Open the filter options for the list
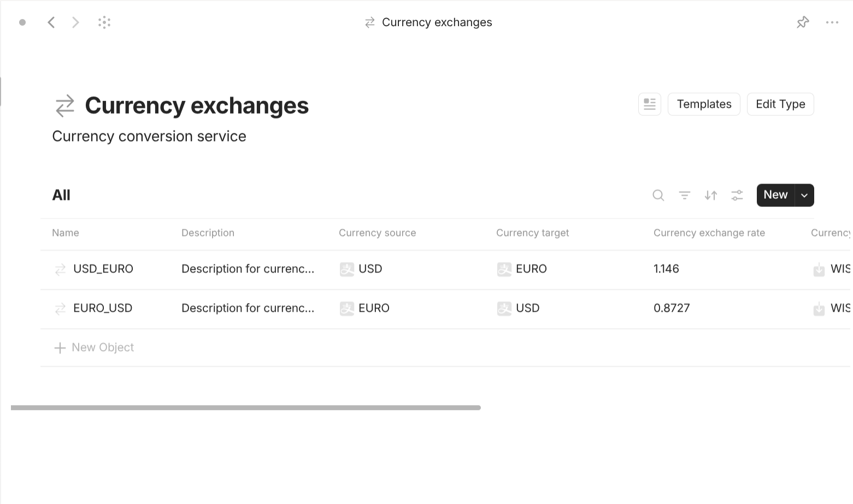 (684, 195)
